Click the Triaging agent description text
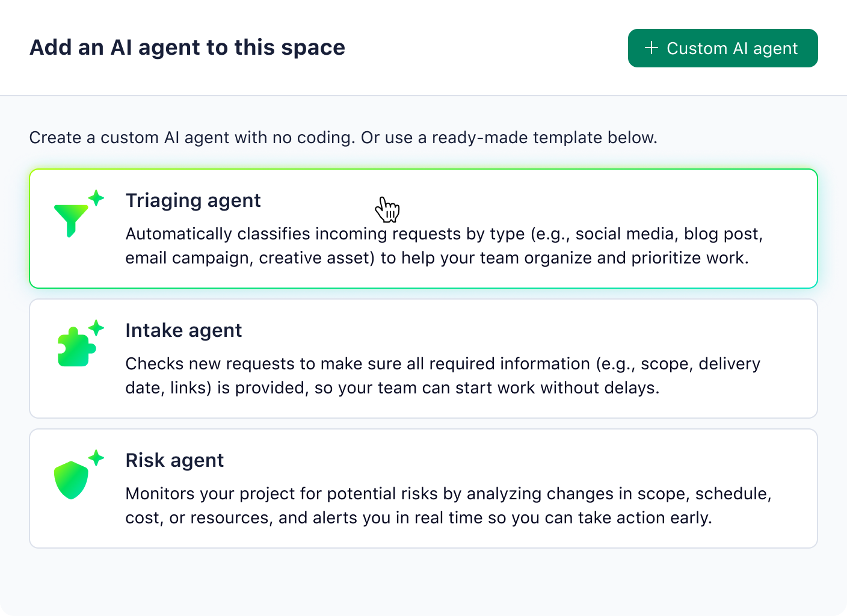 click(x=443, y=245)
